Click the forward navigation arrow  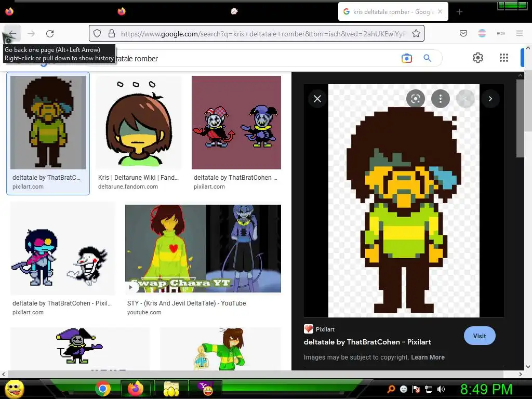(31, 34)
